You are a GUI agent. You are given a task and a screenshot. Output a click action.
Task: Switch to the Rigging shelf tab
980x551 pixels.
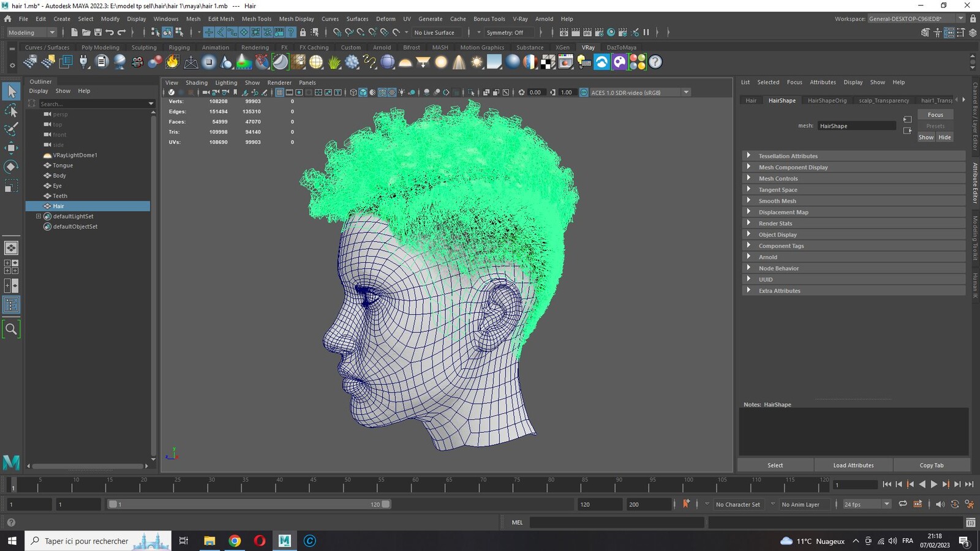point(179,47)
